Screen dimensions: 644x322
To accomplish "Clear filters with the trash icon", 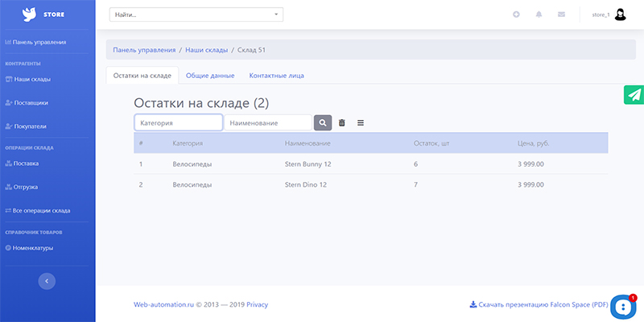I will click(x=341, y=122).
